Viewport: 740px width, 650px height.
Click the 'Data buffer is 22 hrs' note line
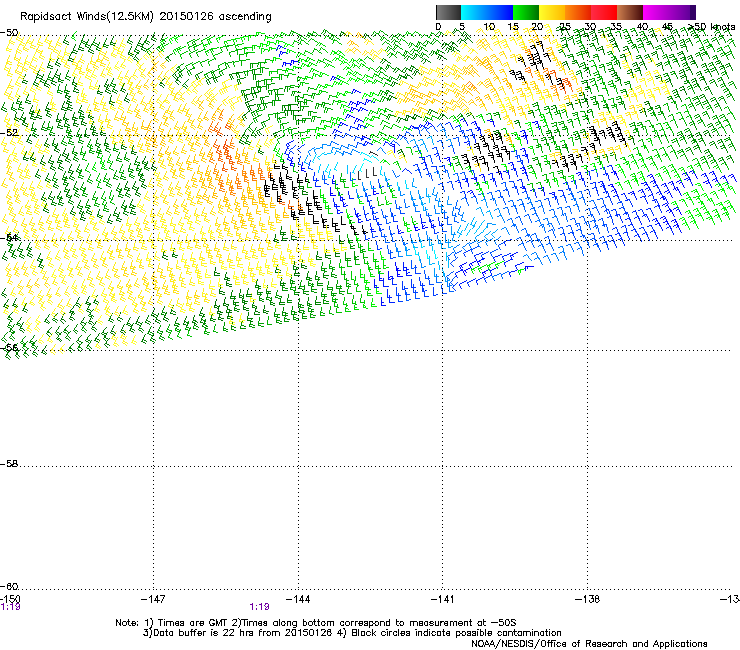click(352, 633)
